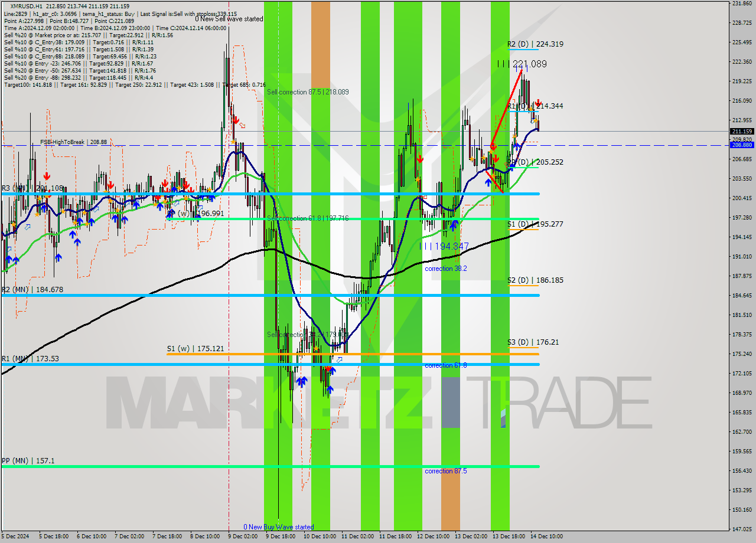Viewport: 756px width, 543px height.
Task: Select the 'correction 87.5' label
Action: (446, 471)
